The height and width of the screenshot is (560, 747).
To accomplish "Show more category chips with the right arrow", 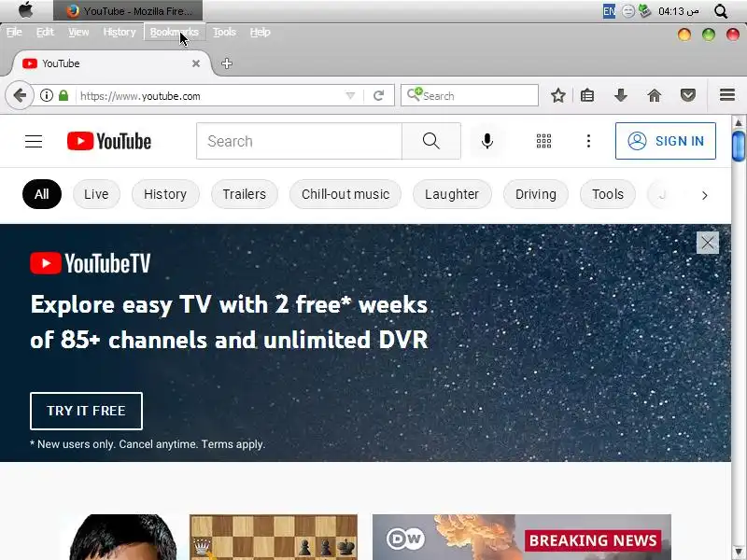I will pos(705,195).
